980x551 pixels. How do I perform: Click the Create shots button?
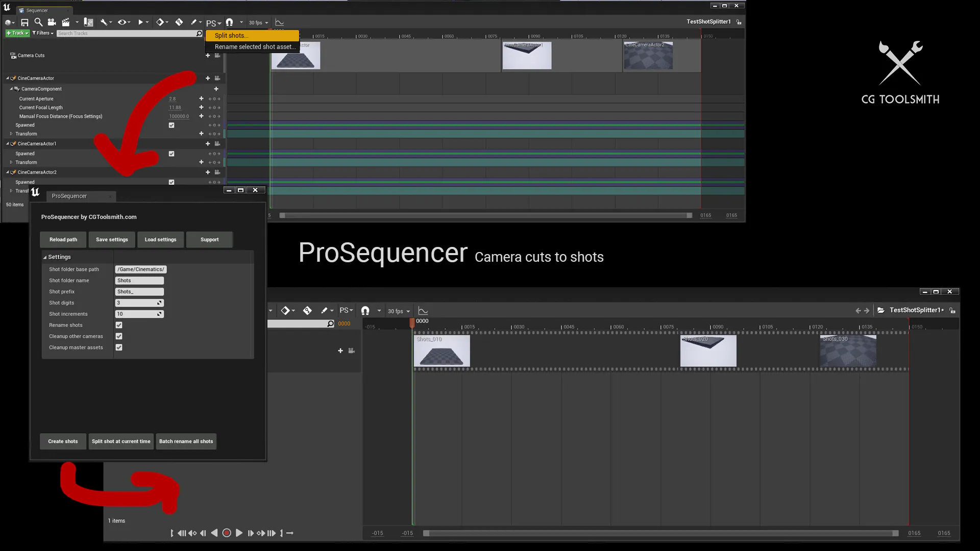coord(63,441)
